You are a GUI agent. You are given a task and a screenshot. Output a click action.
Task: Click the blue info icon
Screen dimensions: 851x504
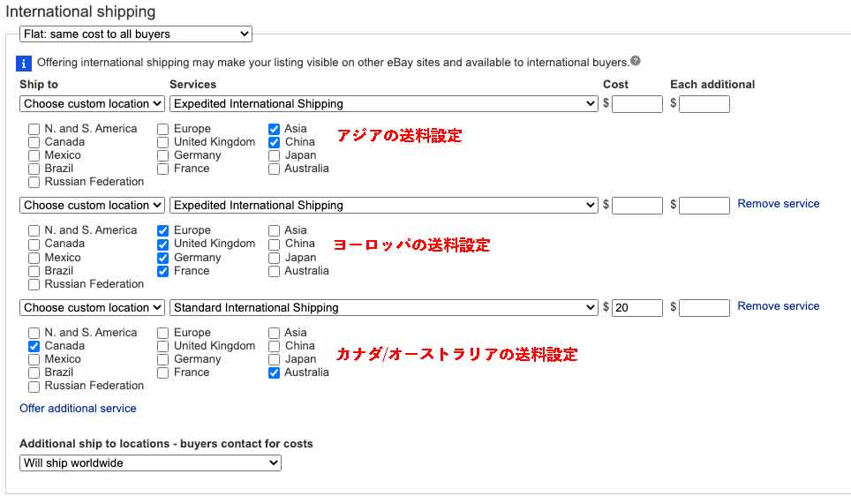(23, 64)
